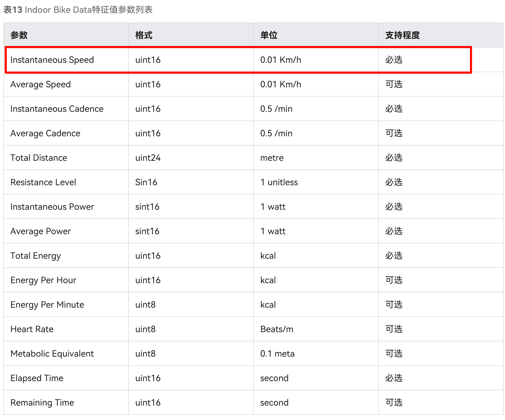The height and width of the screenshot is (420, 505).
Task: Click the 'Average Speed' parameter cell
Action: (x=41, y=84)
